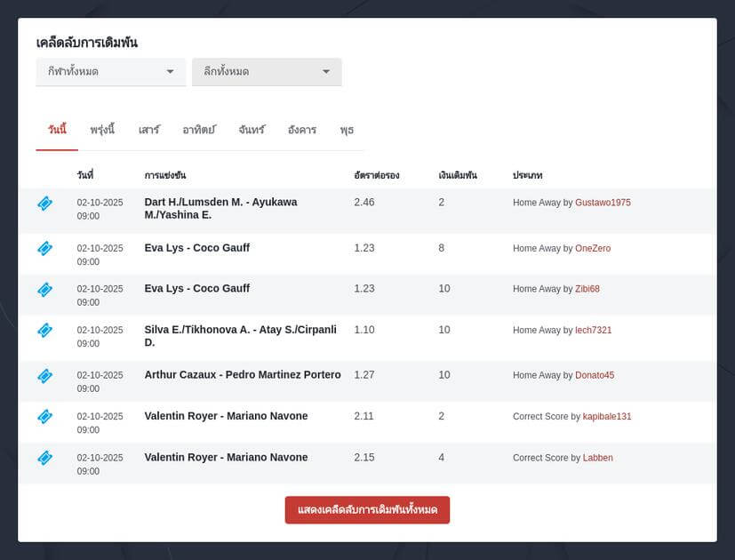
Task: Click ticket icon in kapibale131's Valentin Royer row
Action: point(44,416)
